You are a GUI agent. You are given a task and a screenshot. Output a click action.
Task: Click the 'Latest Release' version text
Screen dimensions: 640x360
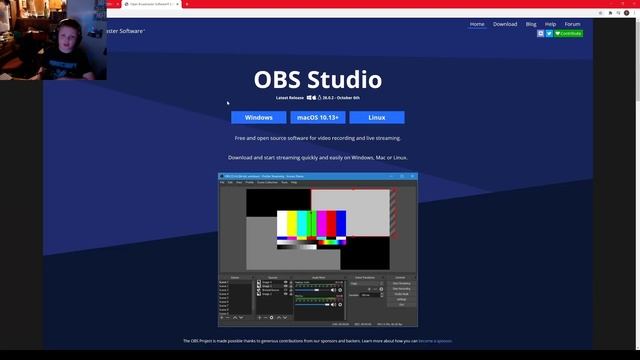pyautogui.click(x=318, y=98)
